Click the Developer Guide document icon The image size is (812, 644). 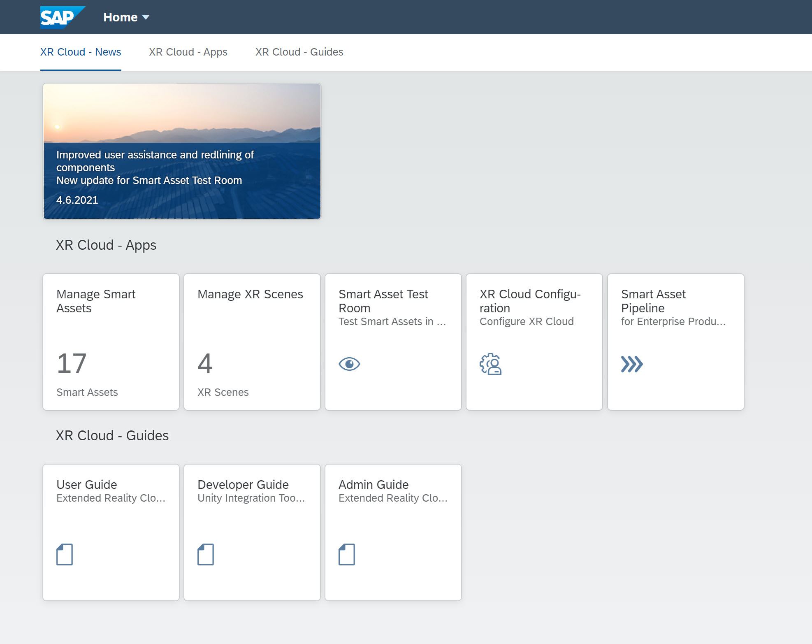click(206, 554)
